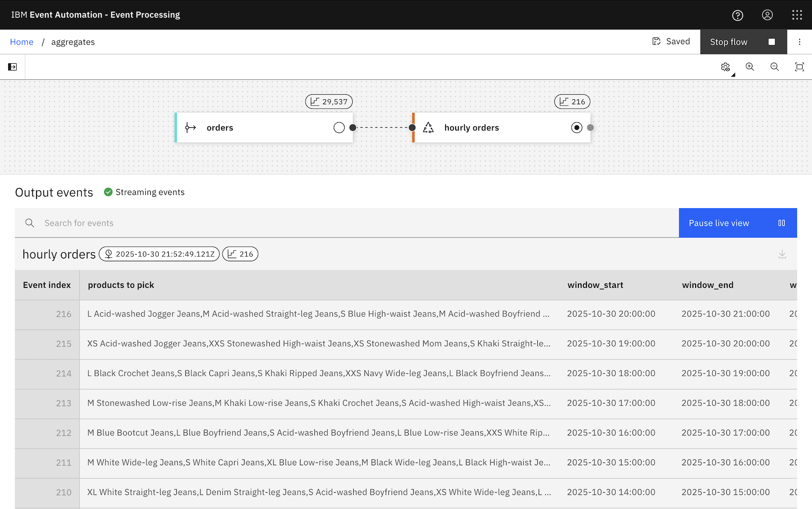Image resolution: width=812 pixels, height=509 pixels.
Task: Click the products to pick column header
Action: pyautogui.click(x=121, y=285)
